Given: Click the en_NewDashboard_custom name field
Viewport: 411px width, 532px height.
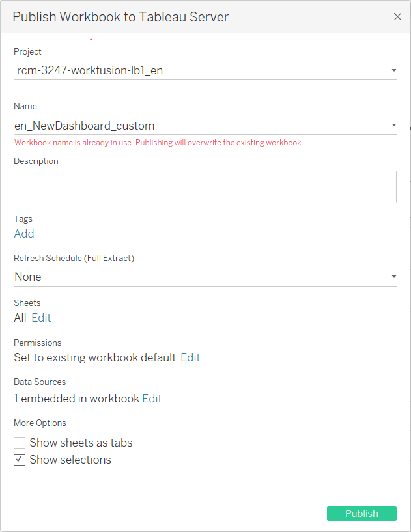Looking at the screenshot, I should point(205,126).
